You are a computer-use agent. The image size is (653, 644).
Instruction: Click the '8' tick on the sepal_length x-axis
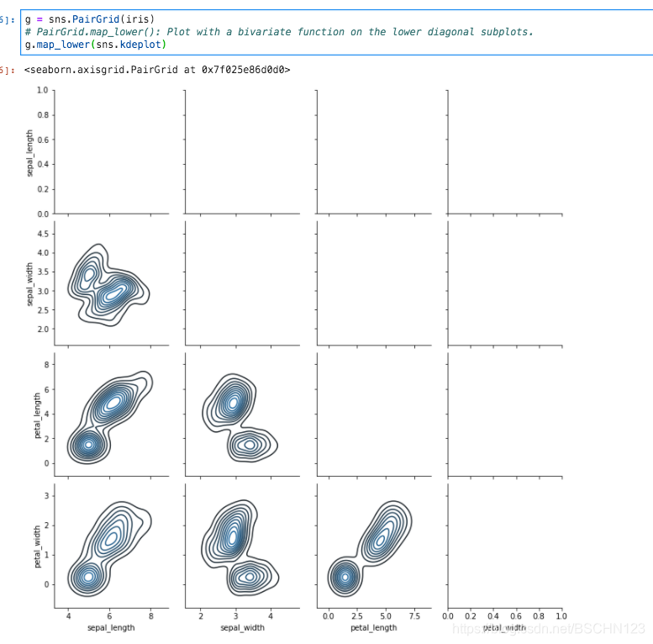(150, 616)
